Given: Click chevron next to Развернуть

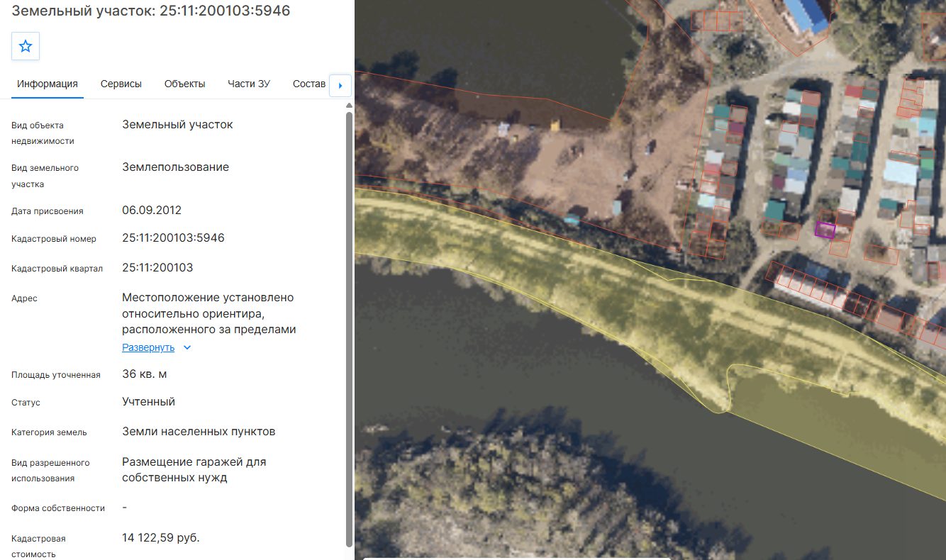Looking at the screenshot, I should tap(187, 347).
